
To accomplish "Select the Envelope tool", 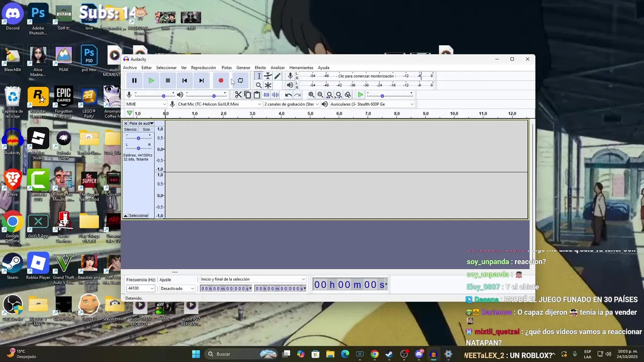I will pyautogui.click(x=268, y=76).
